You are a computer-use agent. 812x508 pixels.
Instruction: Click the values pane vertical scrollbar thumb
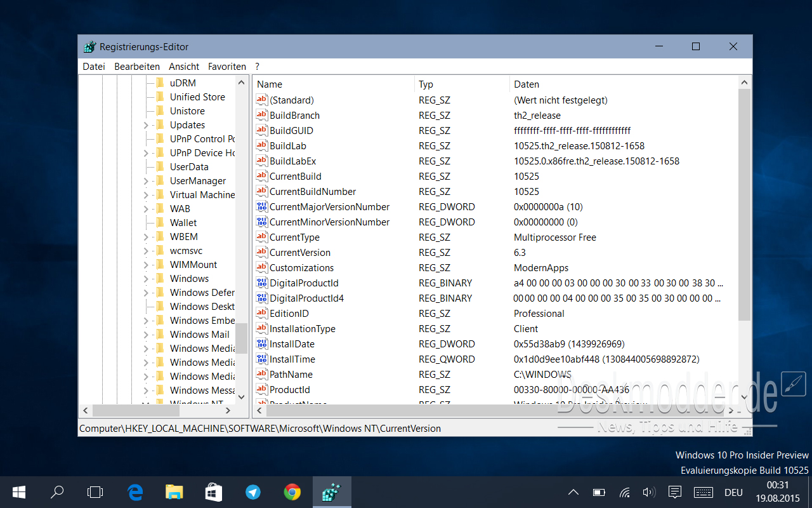click(745, 204)
